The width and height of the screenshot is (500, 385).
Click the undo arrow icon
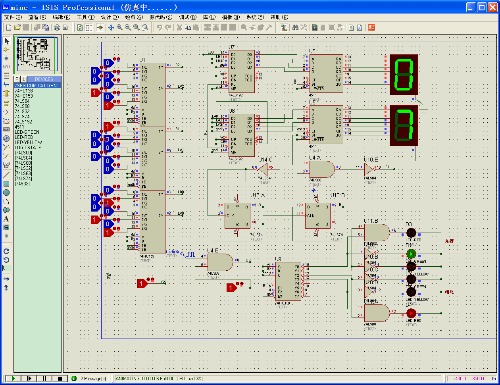159,28
